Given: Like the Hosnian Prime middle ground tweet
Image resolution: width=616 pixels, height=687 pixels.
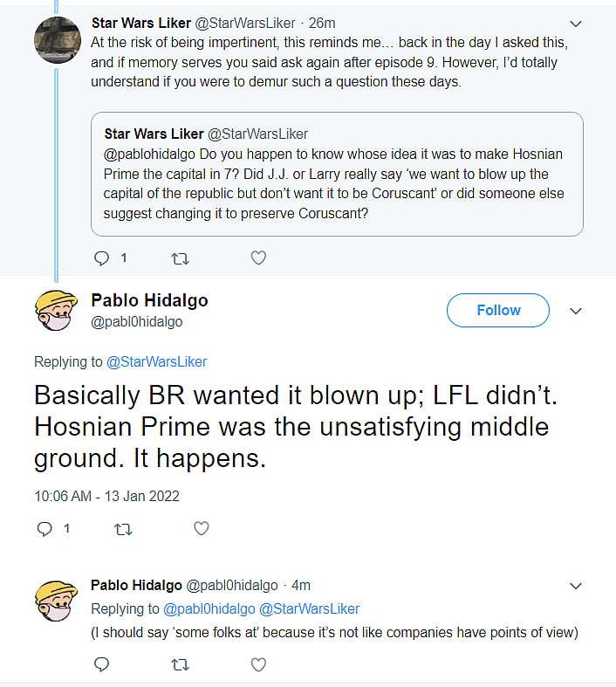Looking at the screenshot, I should [x=202, y=528].
